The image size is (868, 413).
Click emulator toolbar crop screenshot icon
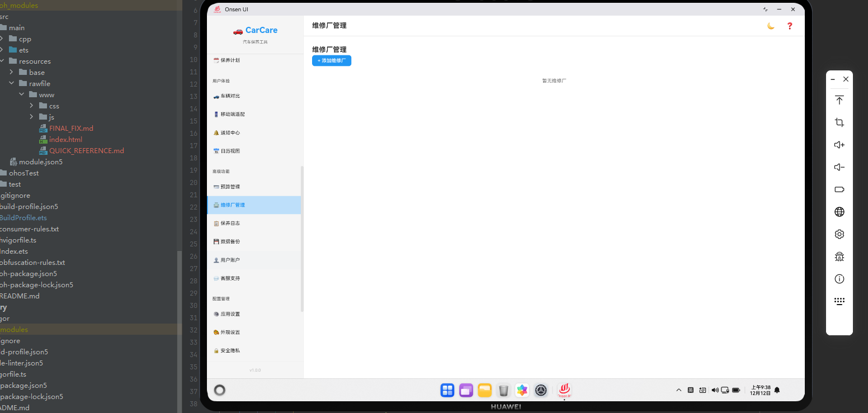coord(839,122)
